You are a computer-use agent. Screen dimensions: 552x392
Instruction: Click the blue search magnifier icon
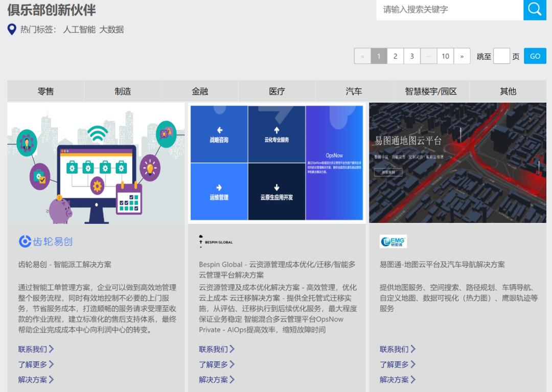pyautogui.click(x=535, y=9)
